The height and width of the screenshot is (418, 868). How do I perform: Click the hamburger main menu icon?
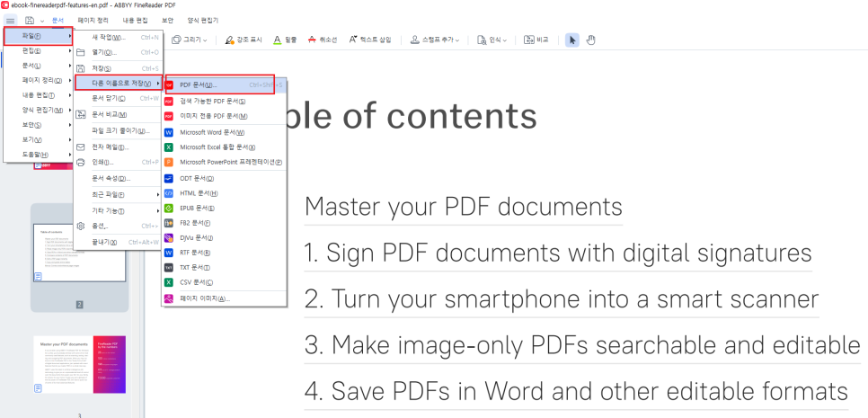click(x=11, y=21)
